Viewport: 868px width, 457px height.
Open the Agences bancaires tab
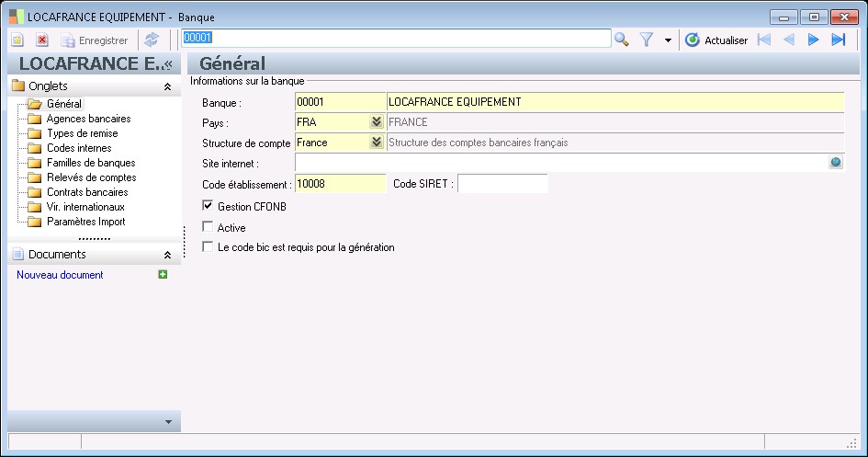[x=88, y=119]
